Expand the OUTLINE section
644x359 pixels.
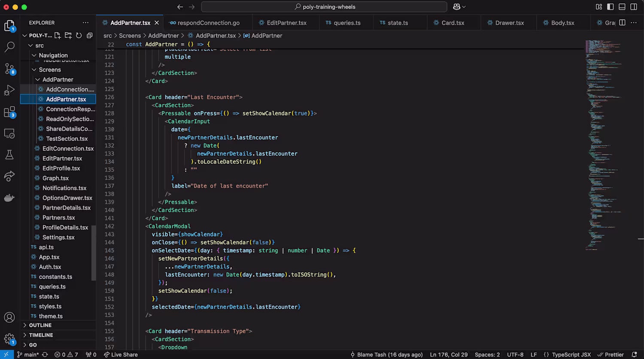coord(40,326)
